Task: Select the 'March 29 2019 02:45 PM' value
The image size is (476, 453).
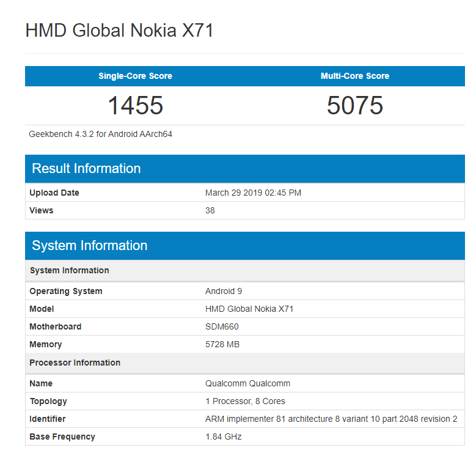Action: point(253,193)
